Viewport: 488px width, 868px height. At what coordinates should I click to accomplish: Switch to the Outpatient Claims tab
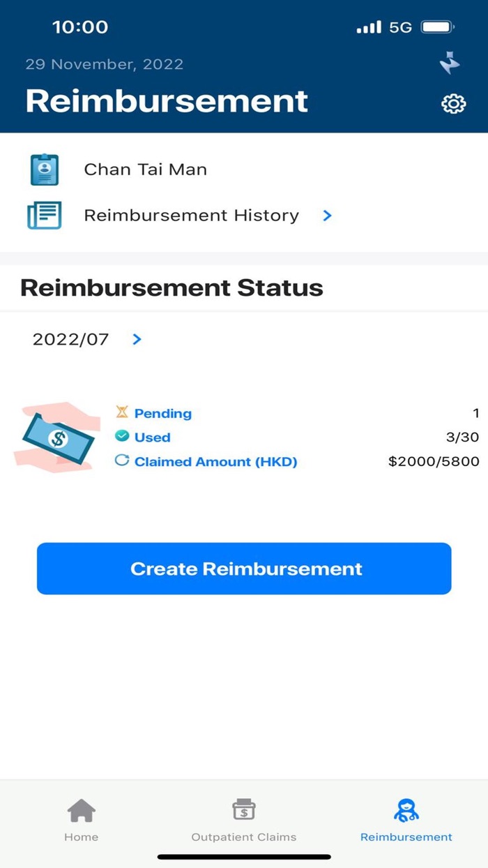244,820
